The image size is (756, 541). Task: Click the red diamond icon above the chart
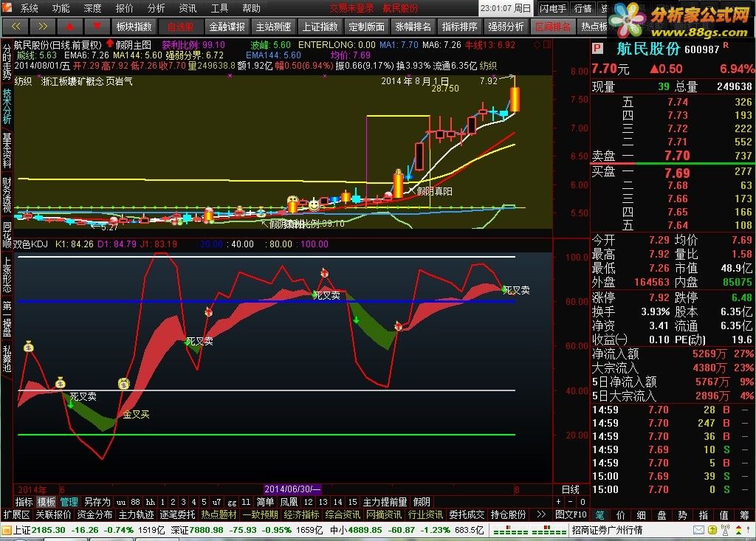point(537,44)
